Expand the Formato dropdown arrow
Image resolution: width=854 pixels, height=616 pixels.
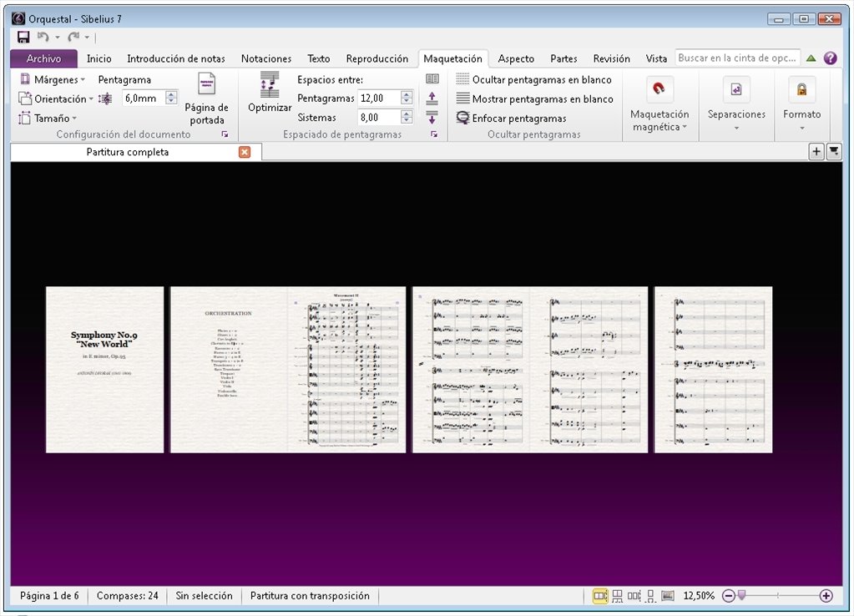point(801,128)
